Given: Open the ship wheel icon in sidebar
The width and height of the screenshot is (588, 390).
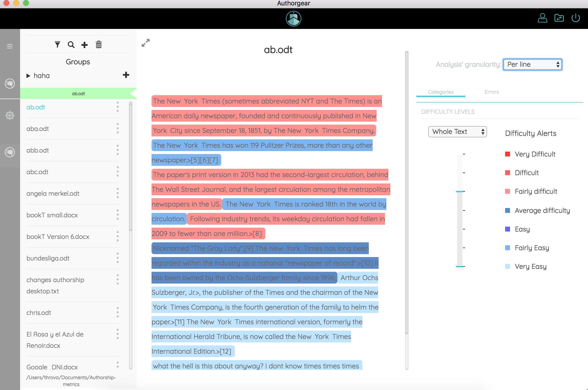Looking at the screenshot, I should (x=10, y=116).
